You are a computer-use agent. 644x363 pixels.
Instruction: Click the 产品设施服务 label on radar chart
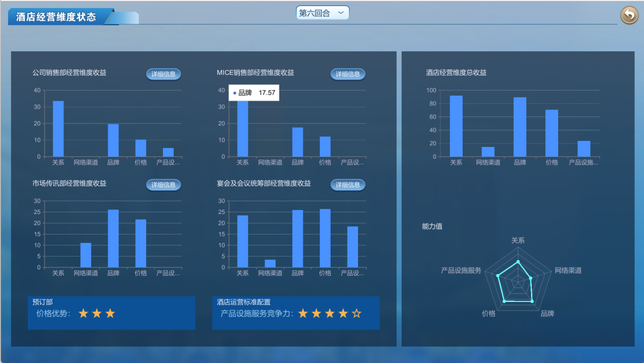[x=461, y=270]
